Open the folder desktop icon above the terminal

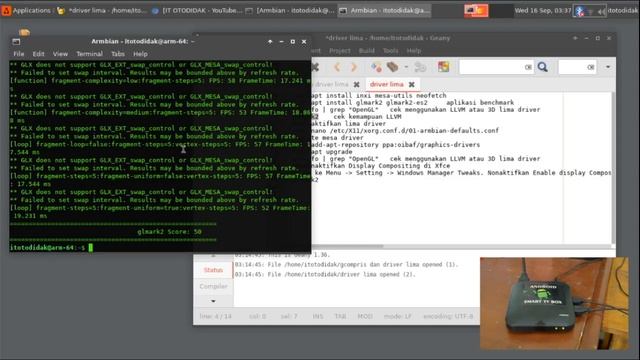coord(24,32)
